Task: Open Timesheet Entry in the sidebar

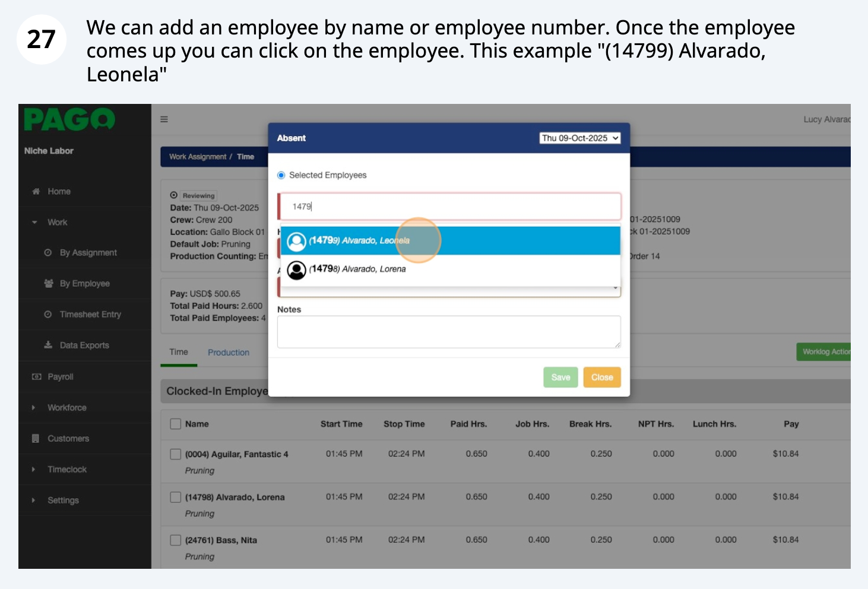Action: [x=90, y=314]
